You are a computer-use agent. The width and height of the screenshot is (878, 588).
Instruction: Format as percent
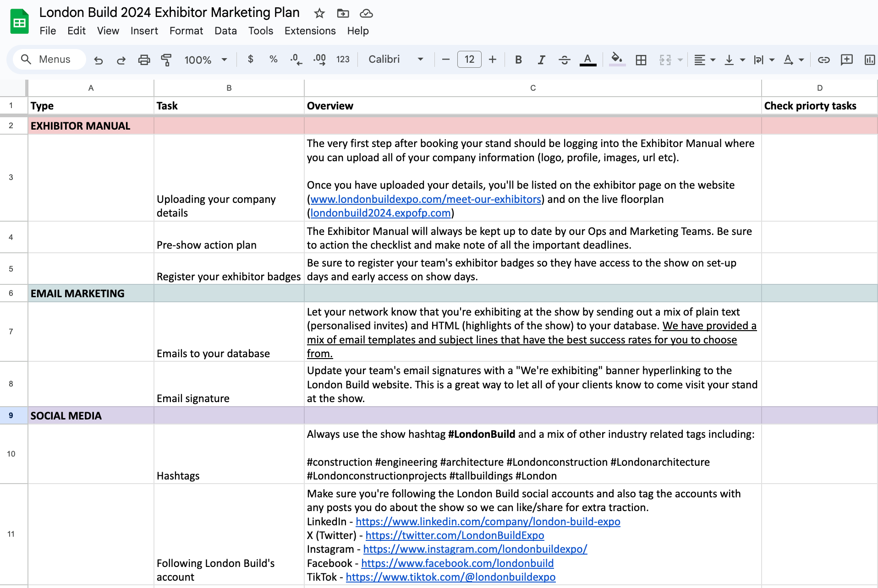pyautogui.click(x=274, y=59)
